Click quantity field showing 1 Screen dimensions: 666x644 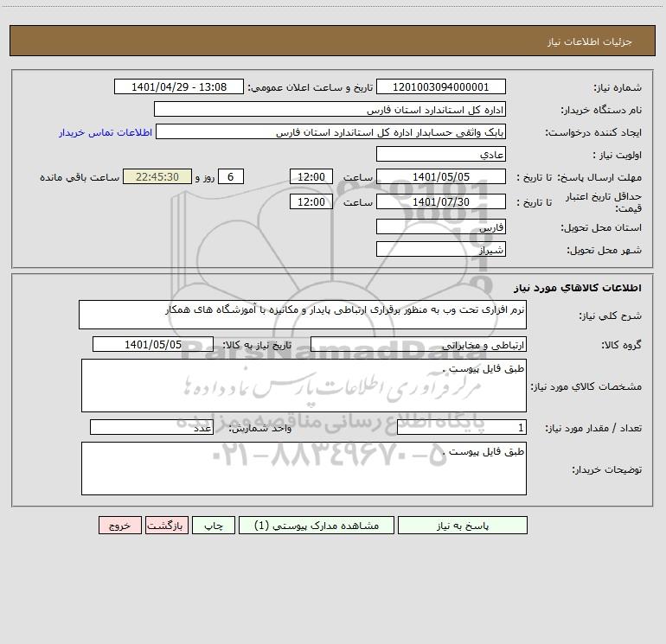(462, 427)
